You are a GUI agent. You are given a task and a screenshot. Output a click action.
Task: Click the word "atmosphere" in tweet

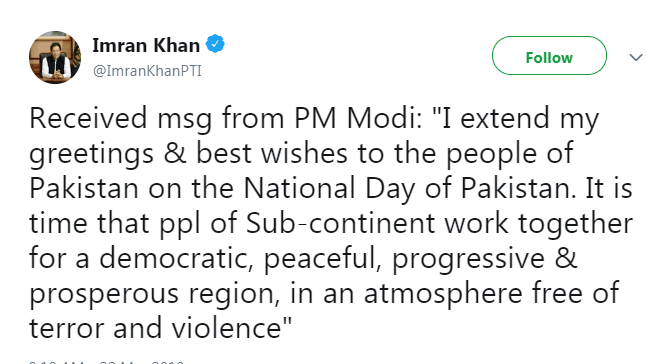coord(443,294)
